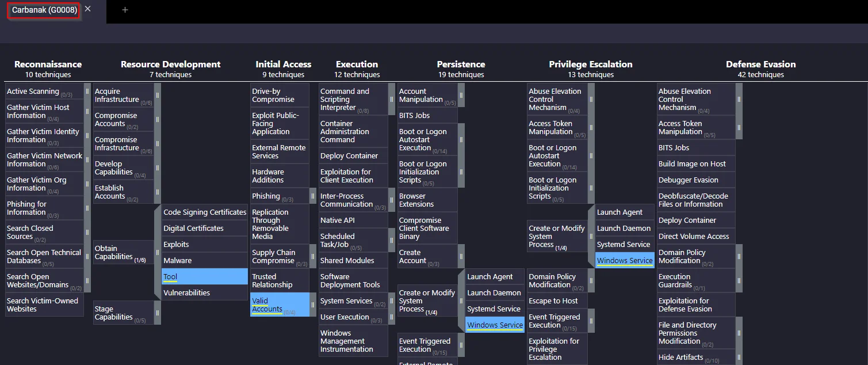Click the Resource Development tactic header
Screen dimensions: 868x365
click(170, 64)
